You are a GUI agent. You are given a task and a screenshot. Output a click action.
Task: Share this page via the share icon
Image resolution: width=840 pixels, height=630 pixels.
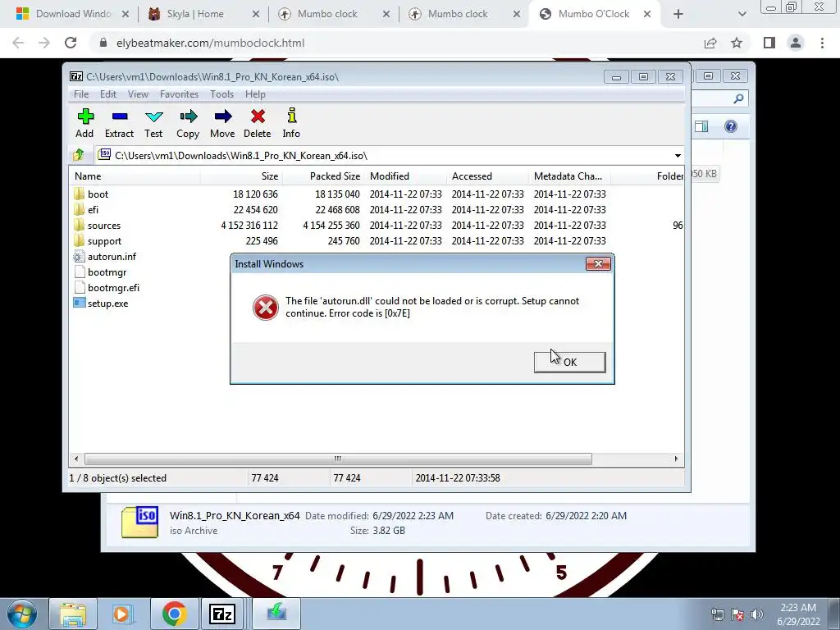[x=710, y=43]
